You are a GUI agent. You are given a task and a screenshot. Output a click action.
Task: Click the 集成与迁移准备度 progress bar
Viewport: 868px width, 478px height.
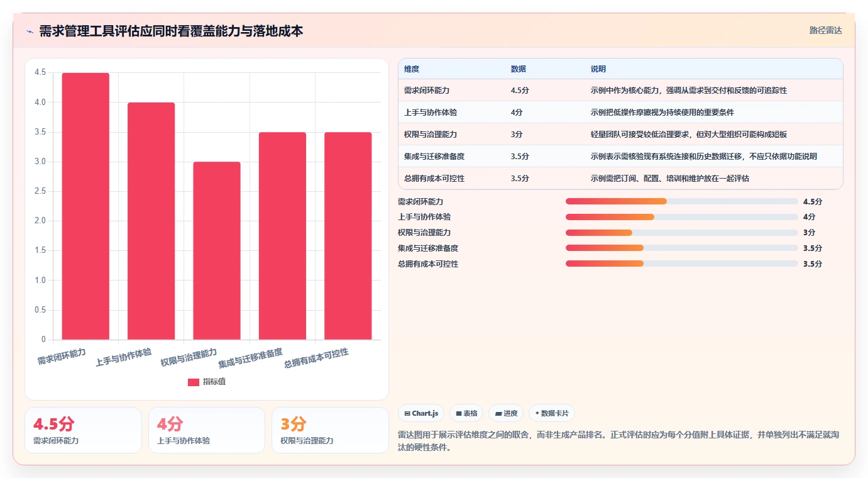click(x=682, y=248)
